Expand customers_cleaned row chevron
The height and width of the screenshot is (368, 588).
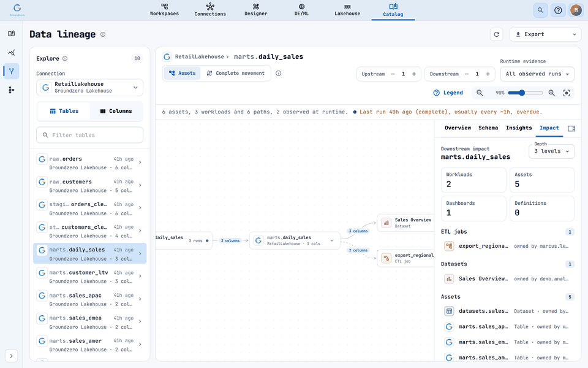tap(140, 231)
